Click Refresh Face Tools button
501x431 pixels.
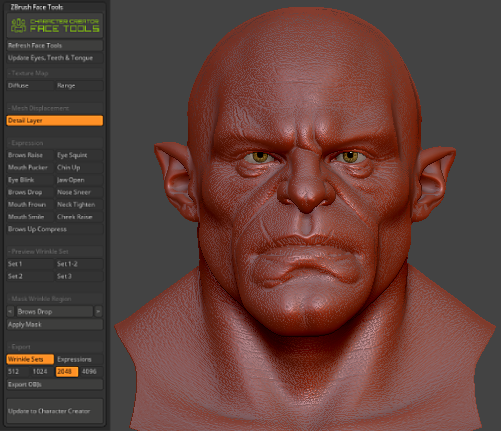point(55,45)
